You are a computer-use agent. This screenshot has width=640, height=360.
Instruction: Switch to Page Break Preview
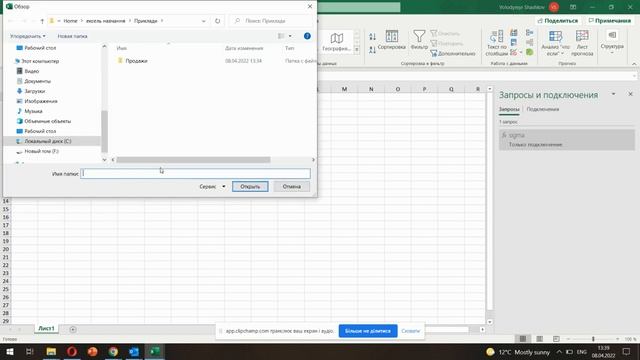556,339
